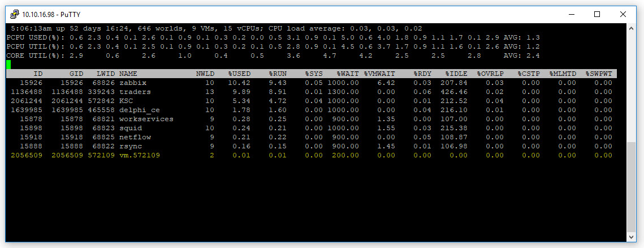Click the 15 vCPUs text
This screenshot has width=644, height=248.
pos(244,28)
